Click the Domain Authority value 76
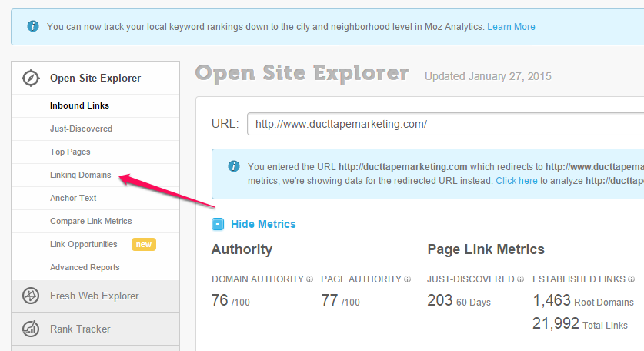Screen dimensions: 644x351 click(x=220, y=300)
